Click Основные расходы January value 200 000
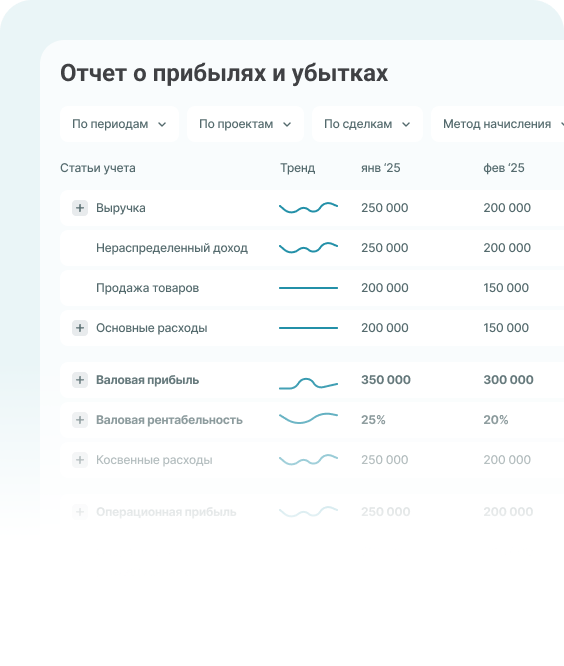564x666 pixels. tap(385, 327)
